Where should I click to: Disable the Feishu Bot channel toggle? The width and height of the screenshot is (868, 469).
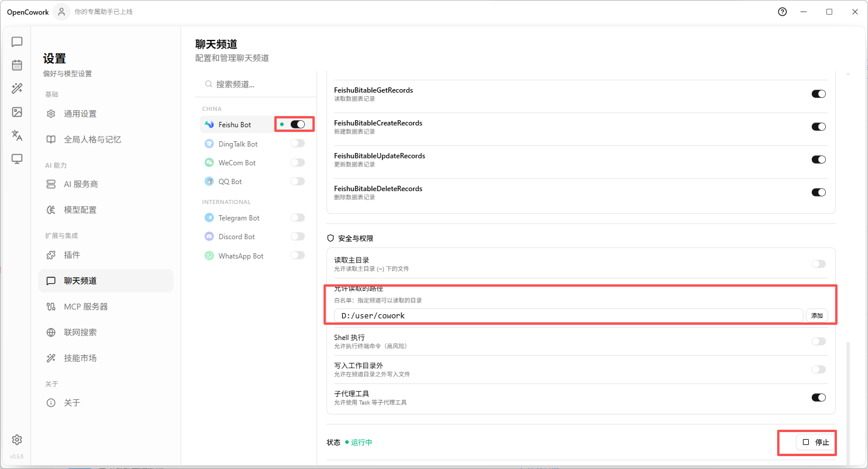pos(298,124)
